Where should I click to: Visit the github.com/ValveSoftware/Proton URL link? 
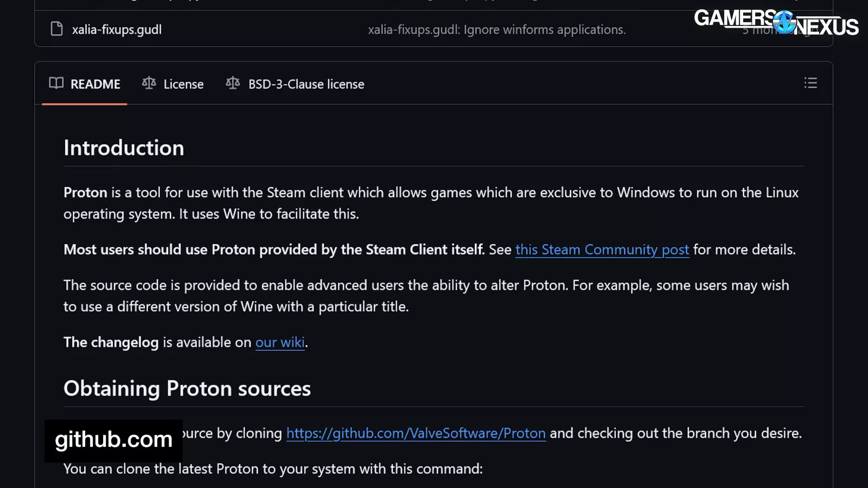pyautogui.click(x=416, y=433)
